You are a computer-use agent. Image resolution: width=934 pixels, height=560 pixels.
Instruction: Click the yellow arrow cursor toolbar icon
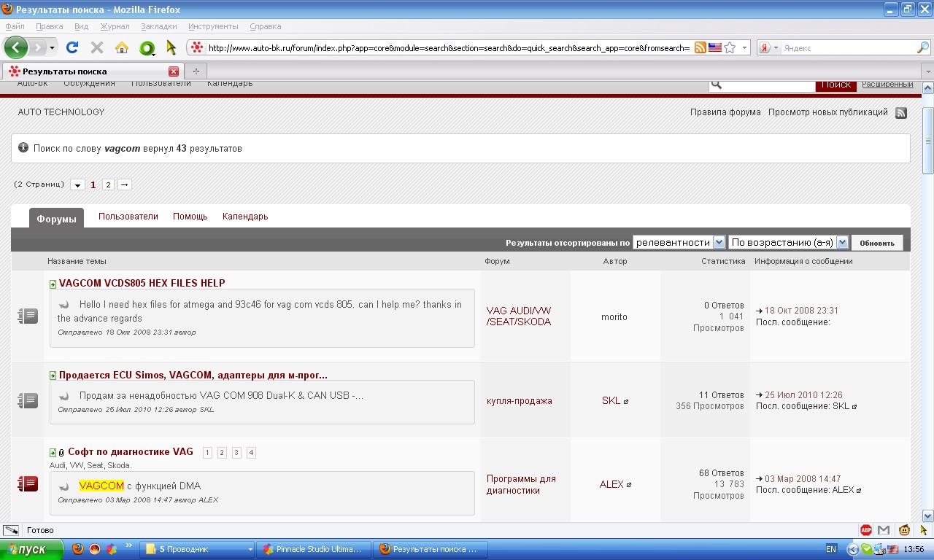[171, 47]
